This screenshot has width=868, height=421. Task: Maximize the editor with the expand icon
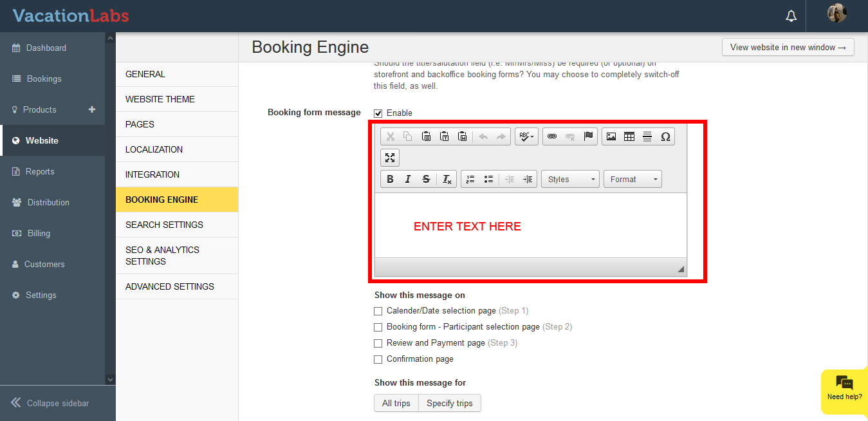(x=390, y=158)
